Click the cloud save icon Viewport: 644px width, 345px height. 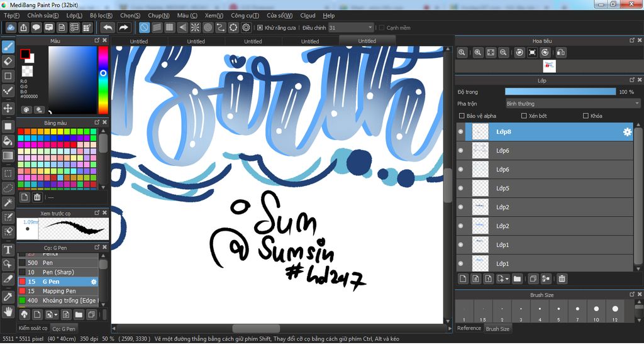11,28
